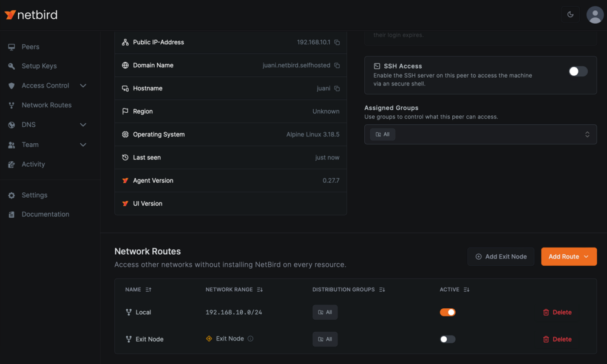Viewport: 607px width, 364px height.
Task: Click the netbird logo
Action: [31, 15]
